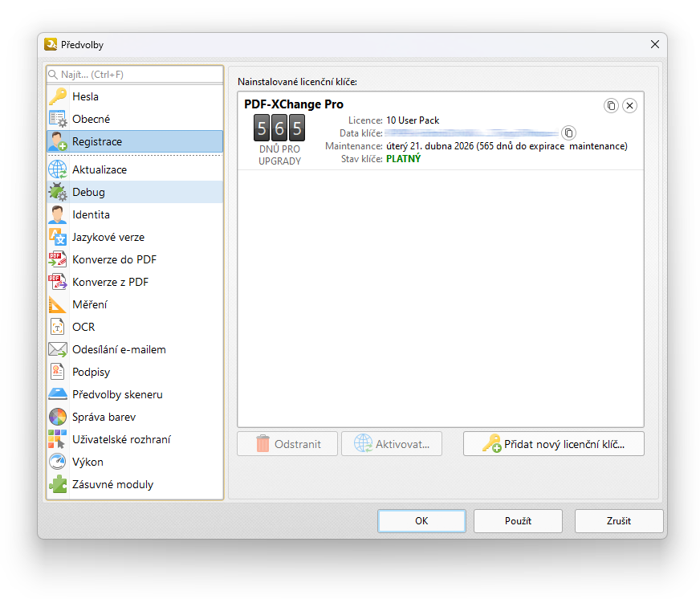Screen dimensions: 700x599
Task: Go to the Aktualizace category
Action: click(x=135, y=169)
